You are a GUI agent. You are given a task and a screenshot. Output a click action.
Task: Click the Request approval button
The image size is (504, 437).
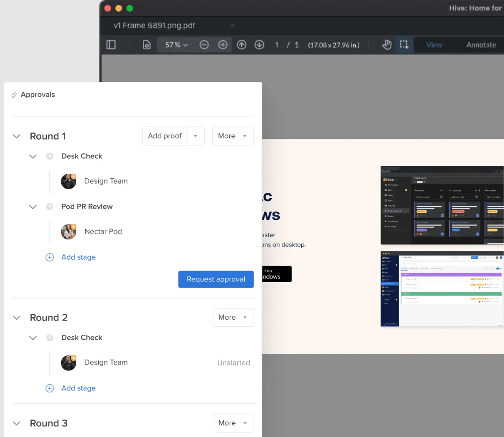216,279
